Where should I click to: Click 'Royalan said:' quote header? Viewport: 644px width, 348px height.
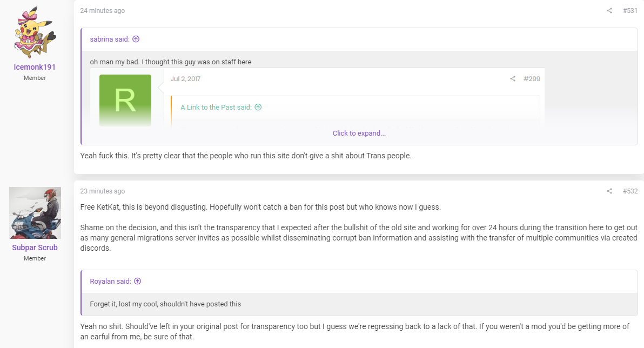pyautogui.click(x=110, y=281)
